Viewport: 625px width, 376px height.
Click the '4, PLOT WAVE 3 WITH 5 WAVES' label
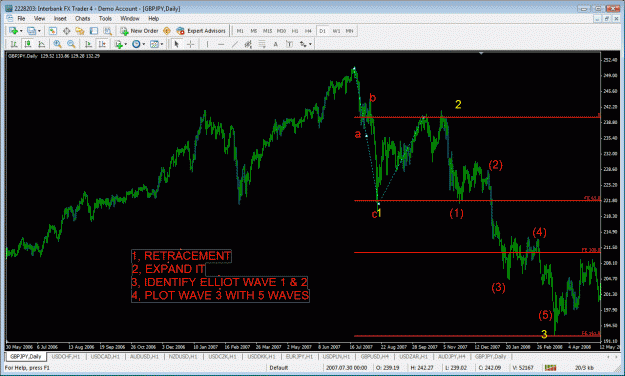[x=220, y=295]
